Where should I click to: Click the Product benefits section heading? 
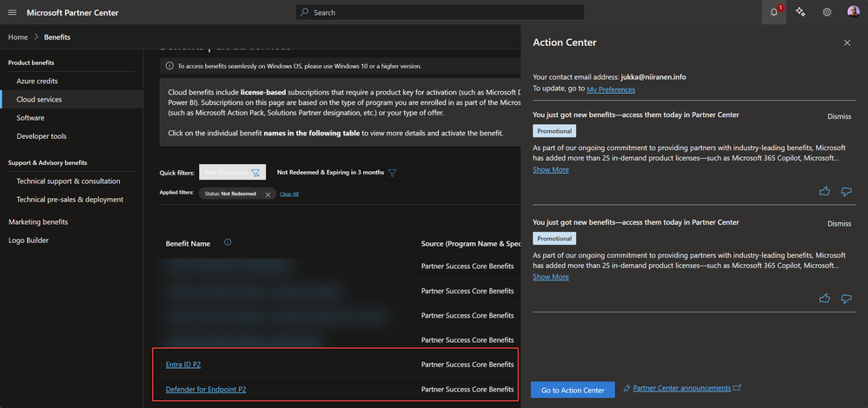pyautogui.click(x=31, y=63)
